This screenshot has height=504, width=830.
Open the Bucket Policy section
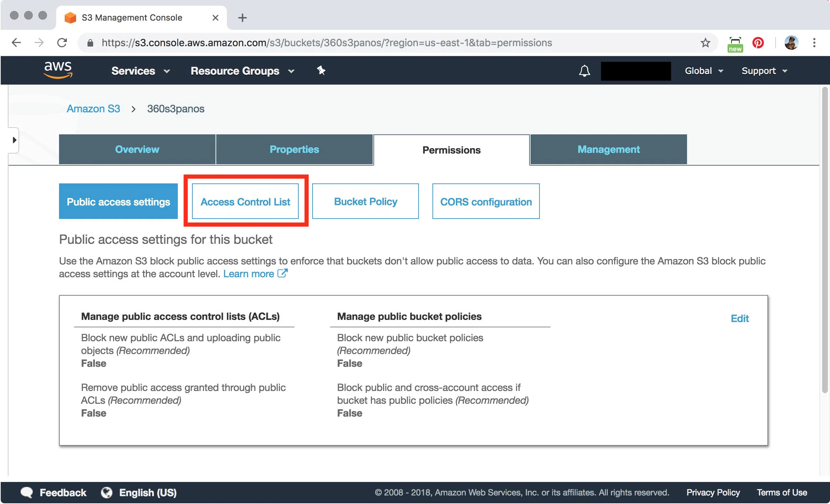[366, 201]
